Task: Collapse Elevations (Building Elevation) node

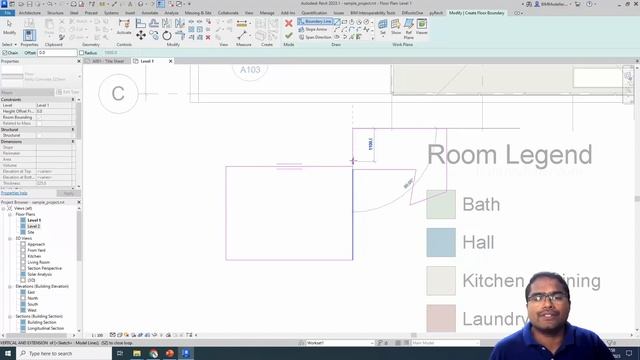Action: coord(10,287)
